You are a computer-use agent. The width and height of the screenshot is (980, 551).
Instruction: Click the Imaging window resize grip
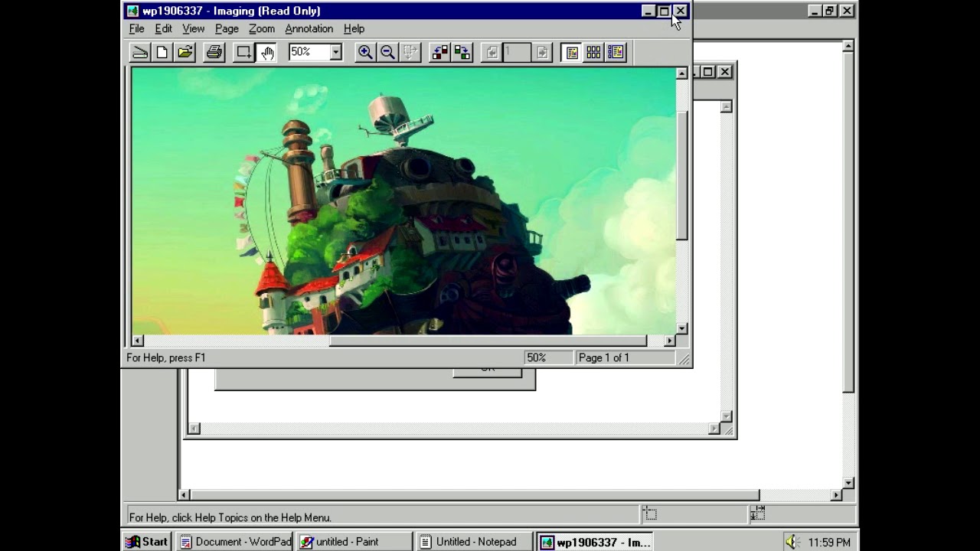(x=684, y=359)
